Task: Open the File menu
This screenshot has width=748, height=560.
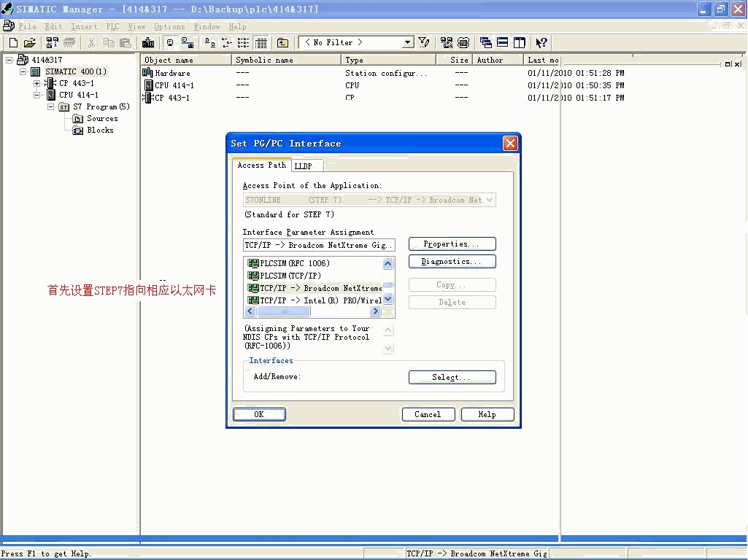Action: (x=27, y=27)
